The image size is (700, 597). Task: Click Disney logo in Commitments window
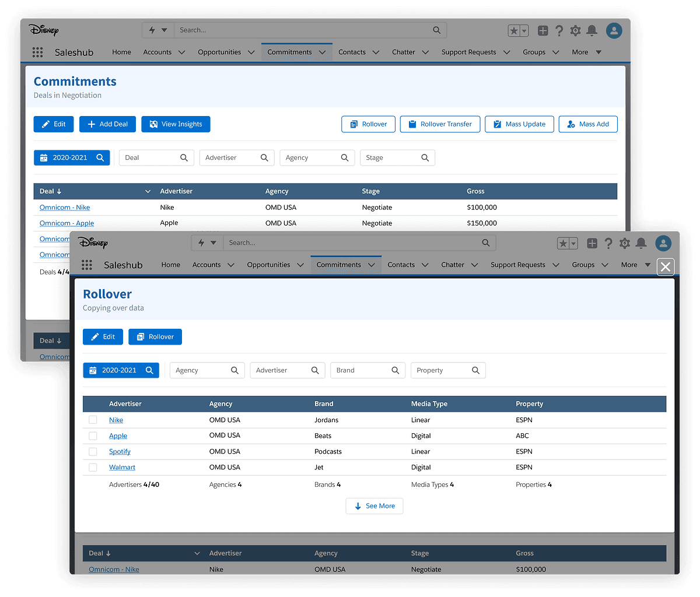44,30
